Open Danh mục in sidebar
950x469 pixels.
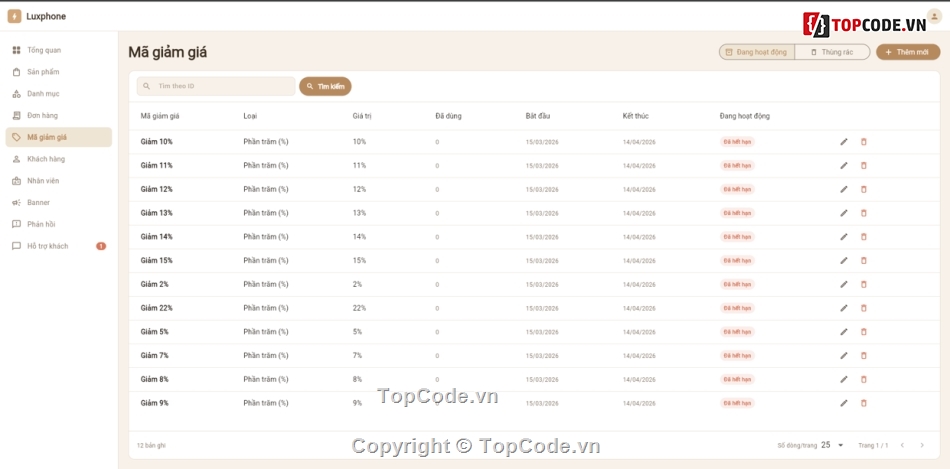pyautogui.click(x=59, y=94)
